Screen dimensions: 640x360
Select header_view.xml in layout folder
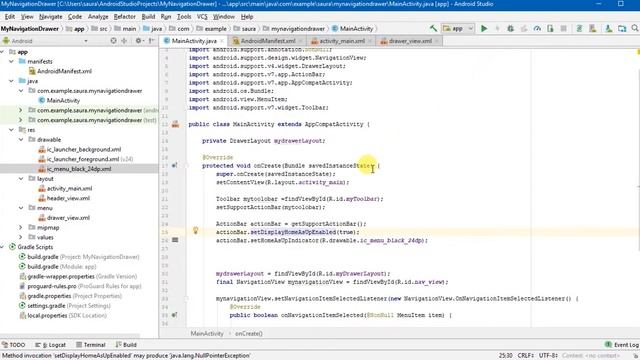pyautogui.click(x=64, y=198)
